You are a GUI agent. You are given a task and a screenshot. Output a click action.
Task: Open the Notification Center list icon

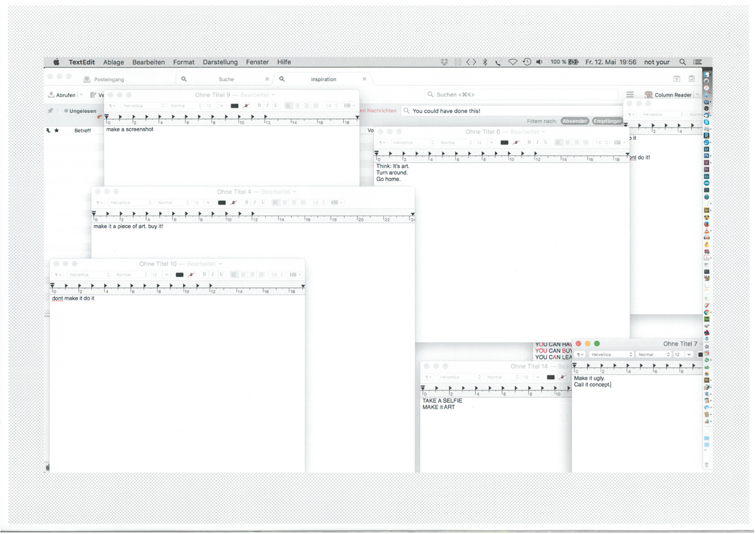[698, 62]
